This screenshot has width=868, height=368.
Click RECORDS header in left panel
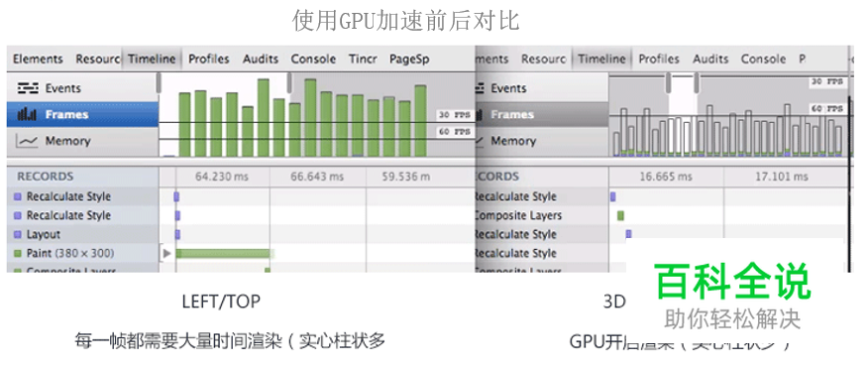coord(45,177)
